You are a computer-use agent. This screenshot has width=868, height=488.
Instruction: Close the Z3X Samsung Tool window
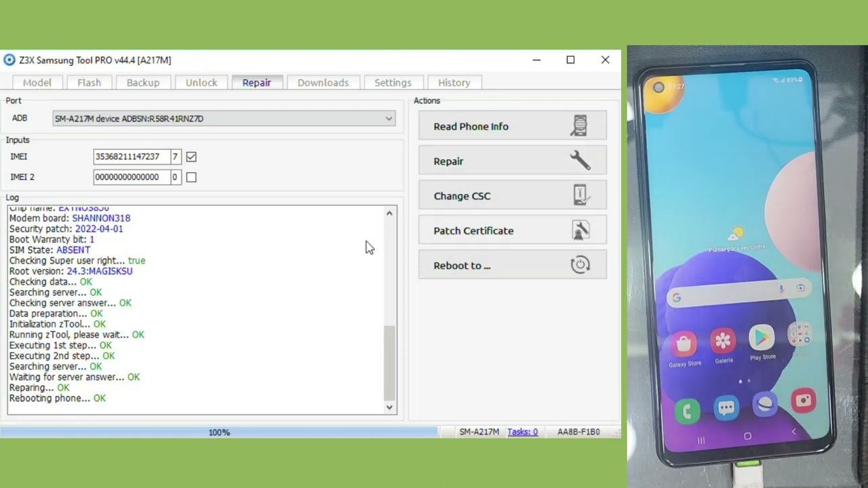click(x=605, y=60)
